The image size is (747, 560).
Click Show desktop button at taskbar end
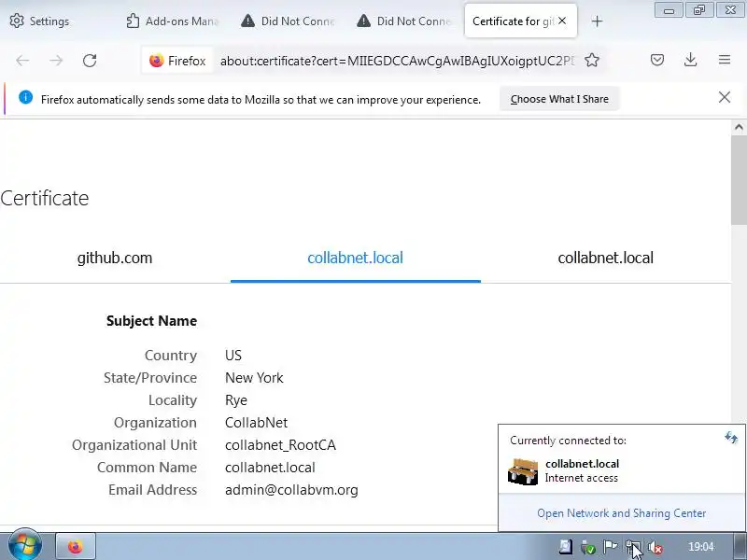point(740,546)
